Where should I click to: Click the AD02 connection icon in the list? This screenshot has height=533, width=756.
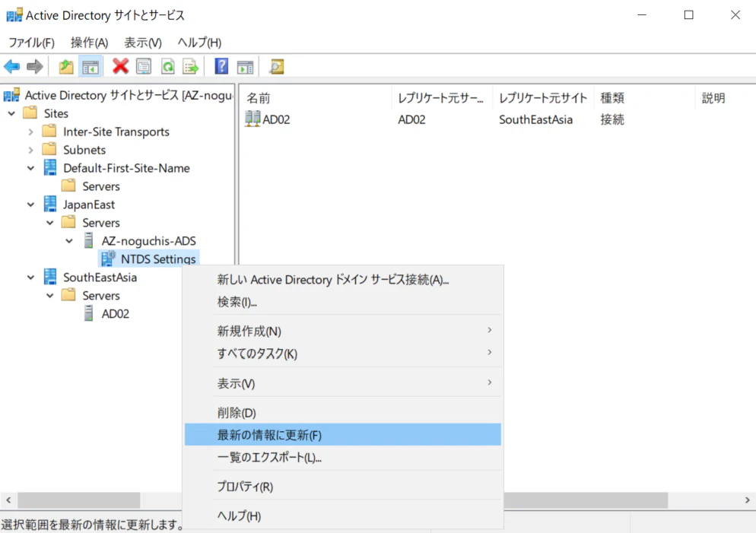click(x=253, y=119)
